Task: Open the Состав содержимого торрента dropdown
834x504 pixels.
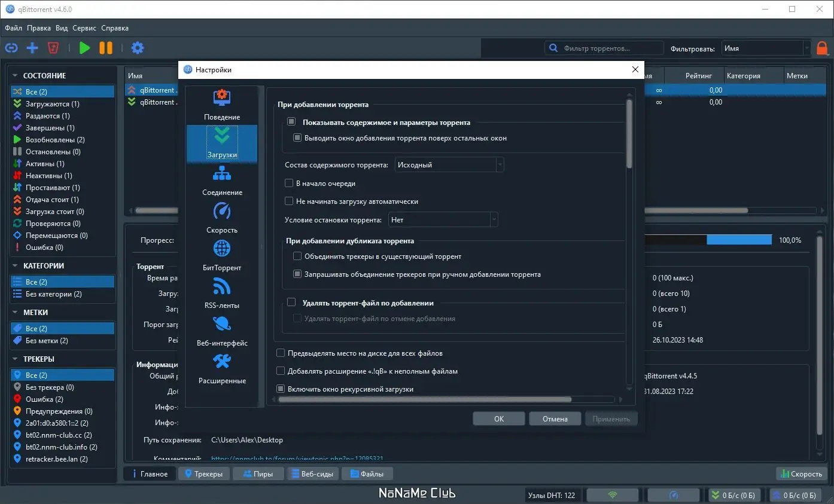Action: [x=448, y=164]
